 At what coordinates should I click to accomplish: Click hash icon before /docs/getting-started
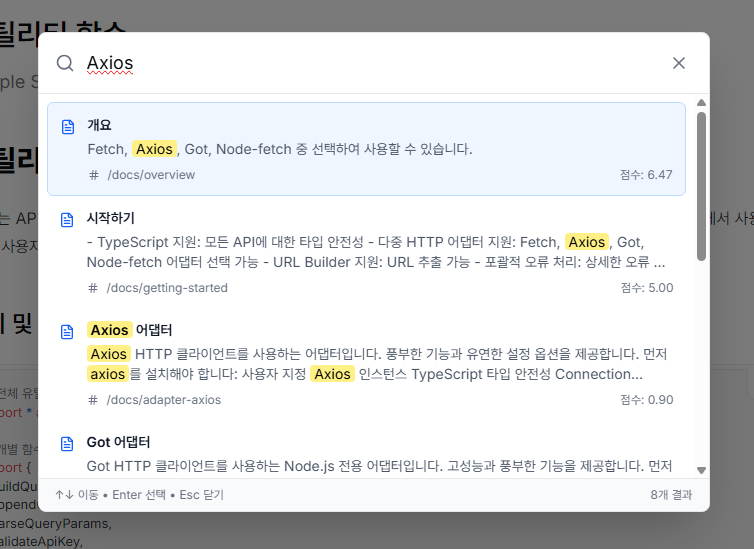coord(93,288)
